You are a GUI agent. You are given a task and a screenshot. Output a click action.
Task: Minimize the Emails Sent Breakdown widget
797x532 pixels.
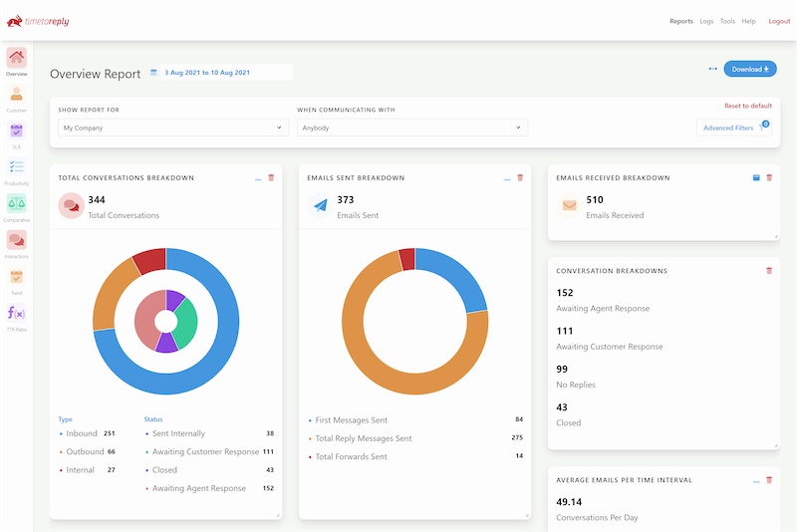[x=507, y=179]
